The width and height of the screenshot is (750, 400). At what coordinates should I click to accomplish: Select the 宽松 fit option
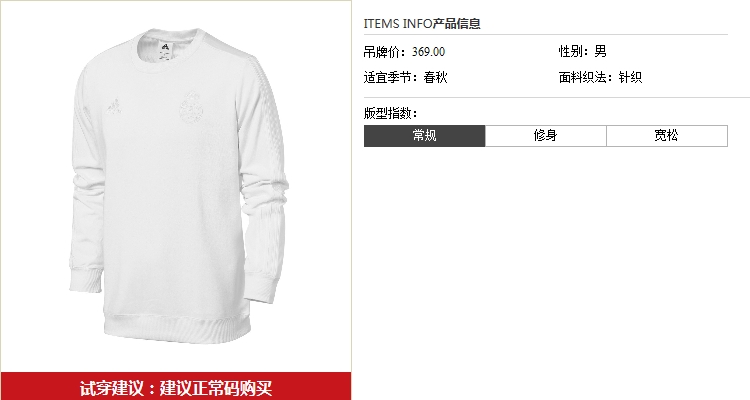pos(667,136)
